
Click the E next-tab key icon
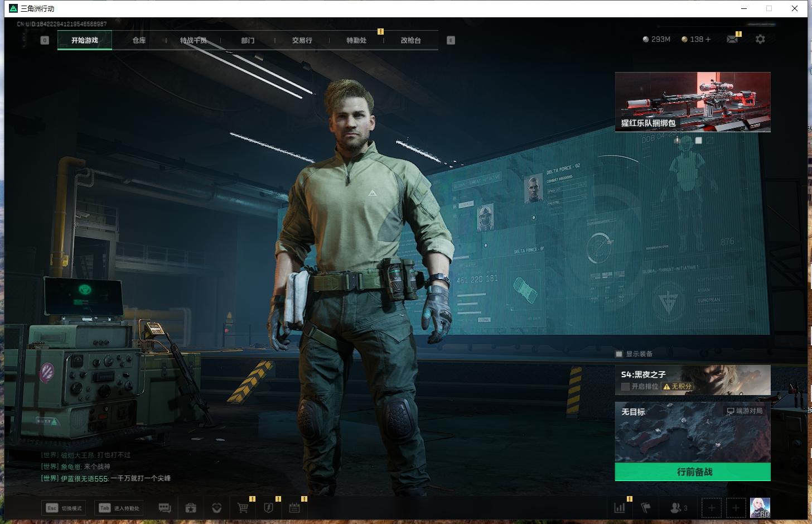point(451,40)
